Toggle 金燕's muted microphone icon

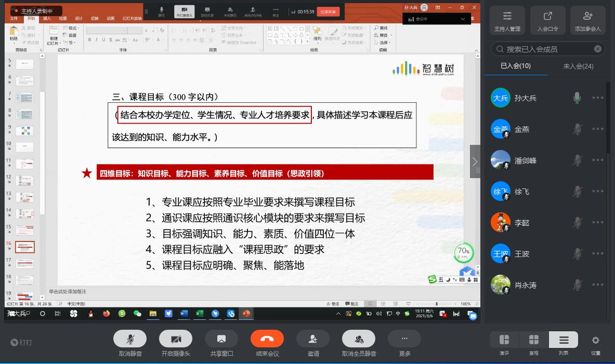(x=577, y=129)
